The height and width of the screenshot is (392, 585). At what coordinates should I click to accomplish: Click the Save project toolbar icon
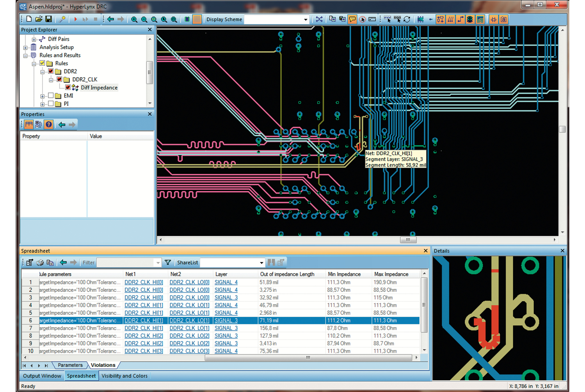click(49, 19)
